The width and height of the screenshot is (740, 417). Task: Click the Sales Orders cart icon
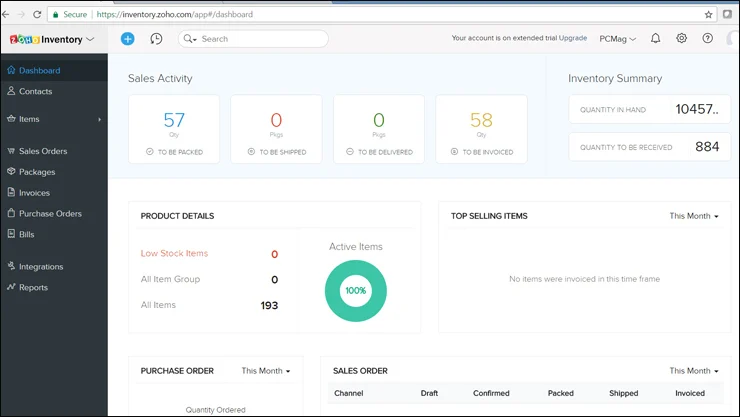click(11, 151)
